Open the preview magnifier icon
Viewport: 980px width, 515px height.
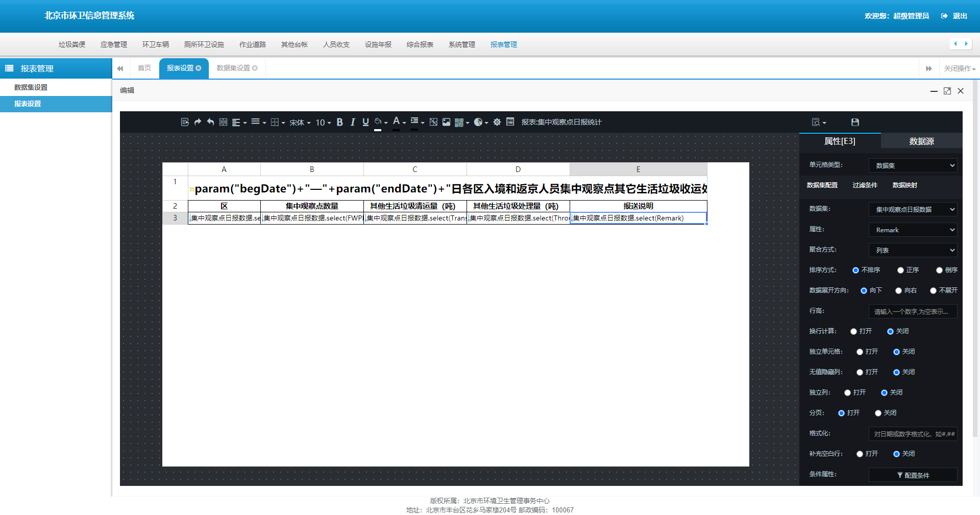(x=819, y=122)
